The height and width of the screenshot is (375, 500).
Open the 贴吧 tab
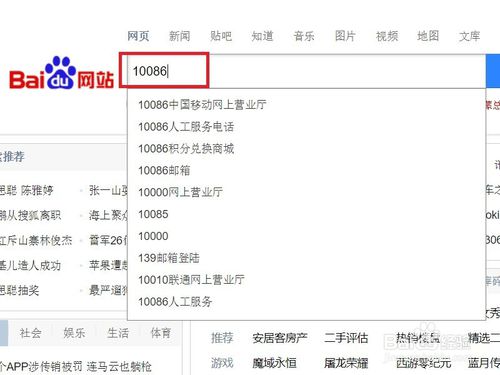click(221, 36)
